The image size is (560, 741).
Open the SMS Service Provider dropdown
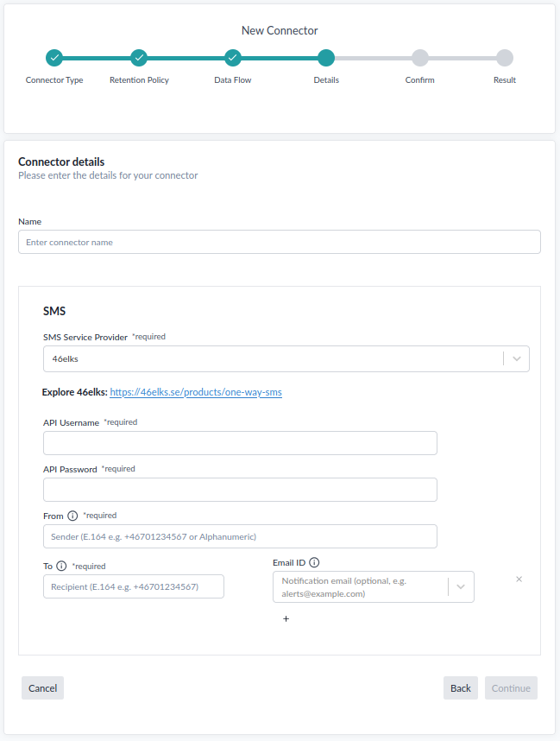point(516,358)
